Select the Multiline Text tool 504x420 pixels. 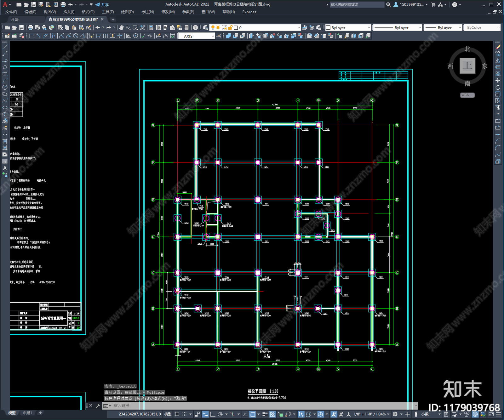click(x=5, y=168)
